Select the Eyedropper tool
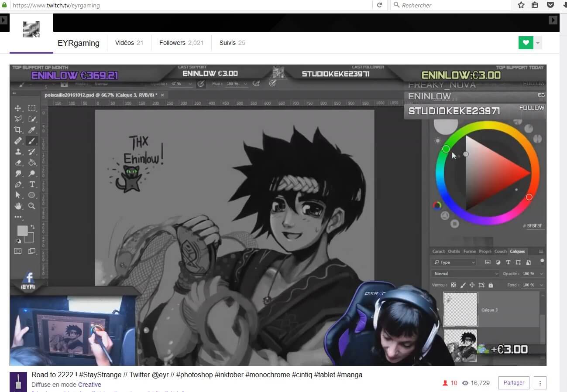Viewport: 567px width, 392px height. click(x=32, y=130)
